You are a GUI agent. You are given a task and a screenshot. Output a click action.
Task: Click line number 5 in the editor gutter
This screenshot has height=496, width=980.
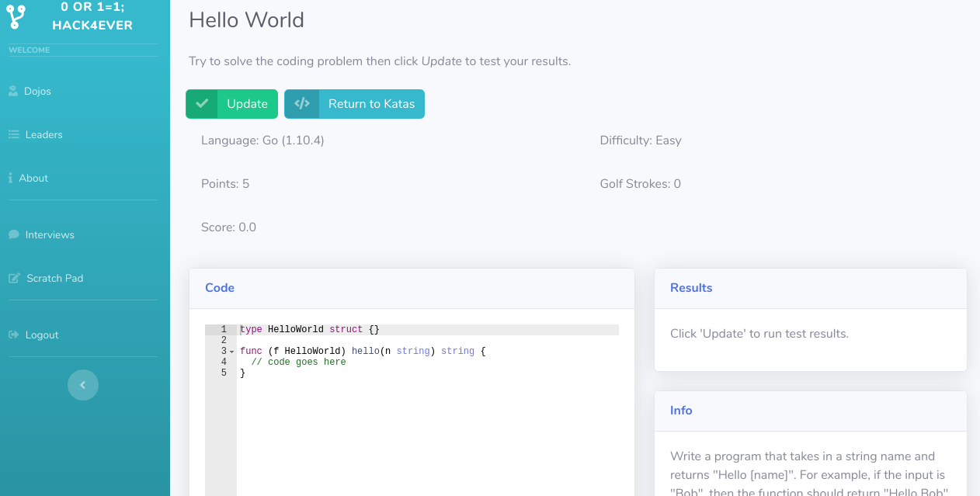[x=224, y=373]
